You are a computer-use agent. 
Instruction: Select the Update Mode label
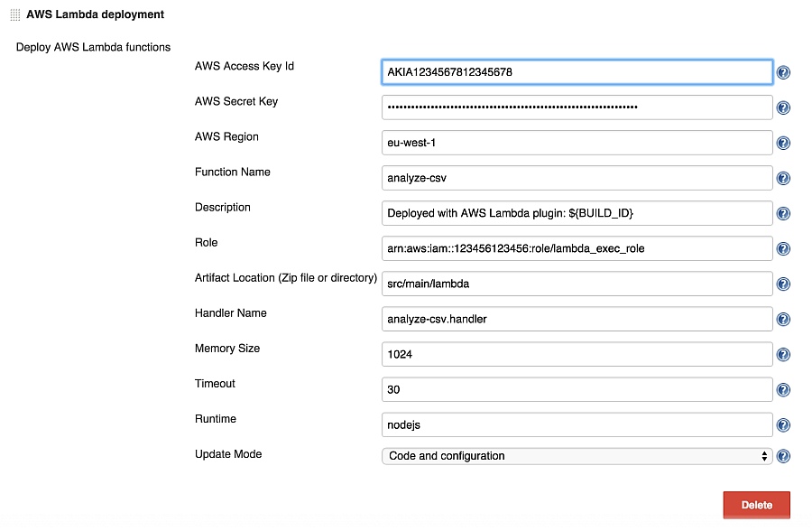(228, 454)
